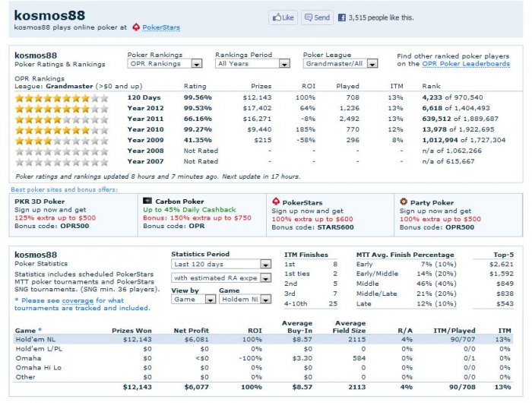Image resolution: width=532 pixels, height=403 pixels.
Task: Click the PokerStars icon in bonus offers
Action: (x=275, y=201)
